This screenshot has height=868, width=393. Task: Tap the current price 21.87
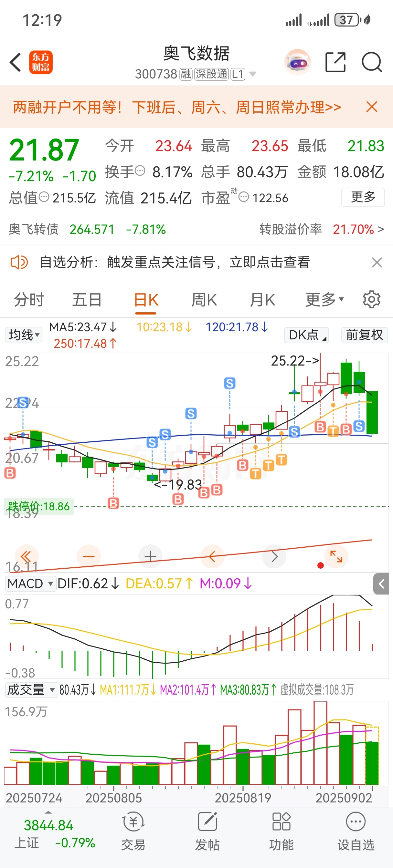[x=44, y=150]
